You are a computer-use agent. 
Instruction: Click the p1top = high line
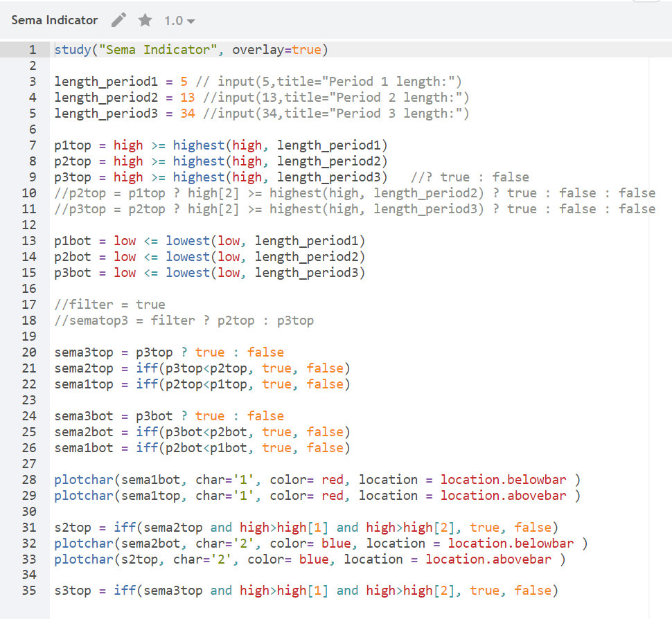tap(221, 145)
